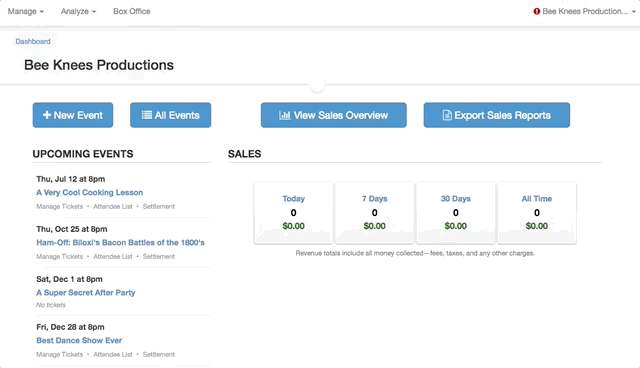Manage Tickets for Ham-Off event
Screen dimensions: 640x368
tap(60, 257)
